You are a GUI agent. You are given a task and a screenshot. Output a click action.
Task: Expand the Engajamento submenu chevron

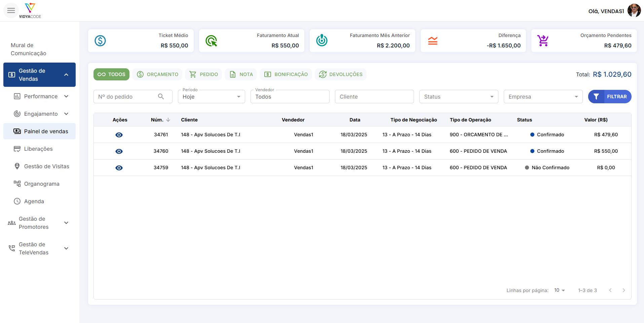point(66,114)
